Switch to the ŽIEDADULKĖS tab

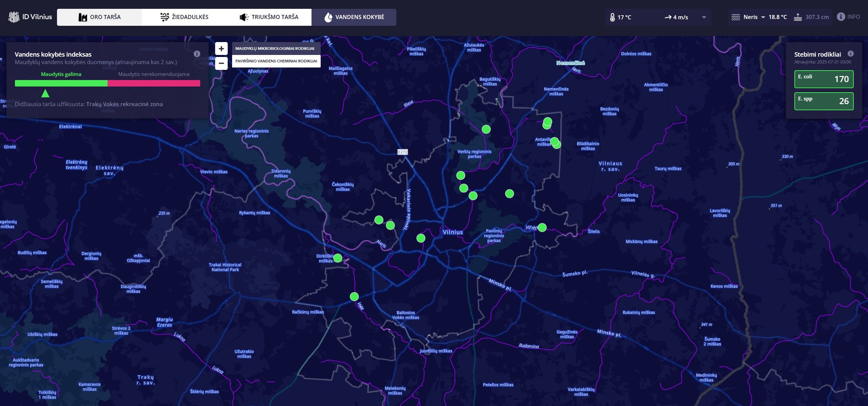pos(184,17)
